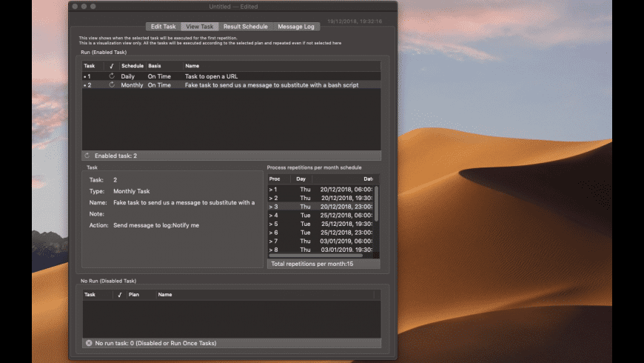The image size is (644, 363).
Task: Select repetition 1 on 20/12/2018, 06:00
Action: point(321,190)
